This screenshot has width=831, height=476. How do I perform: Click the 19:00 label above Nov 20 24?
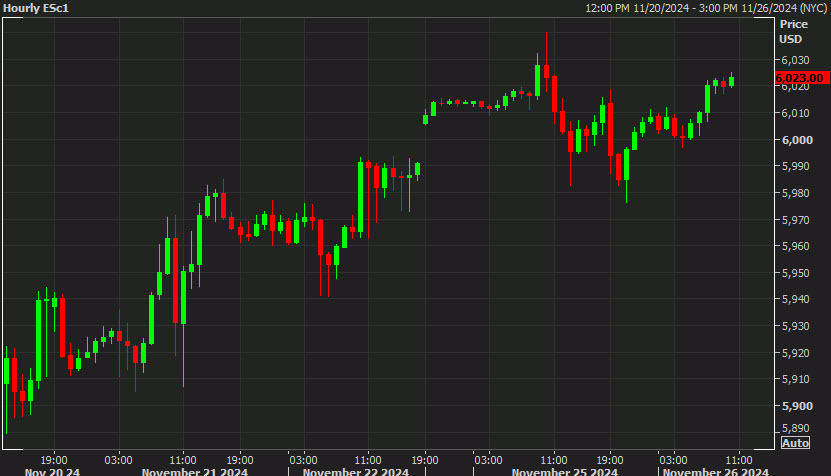pos(54,460)
